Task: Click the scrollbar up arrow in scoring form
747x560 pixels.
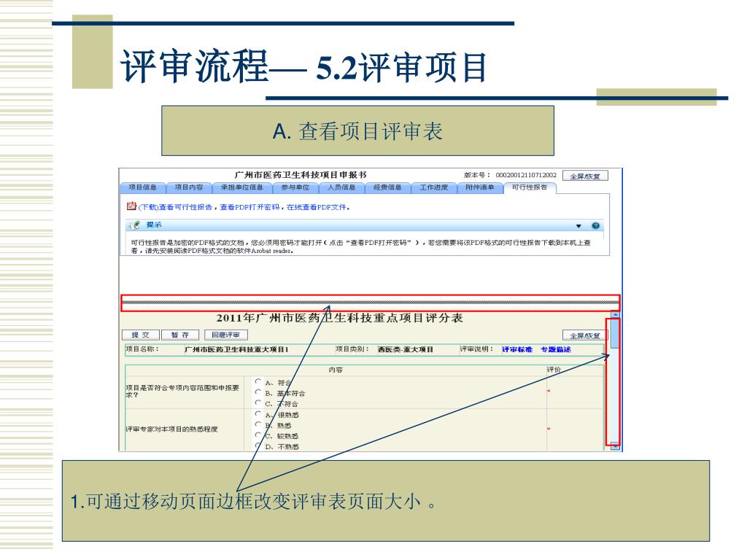Action: 615,315
